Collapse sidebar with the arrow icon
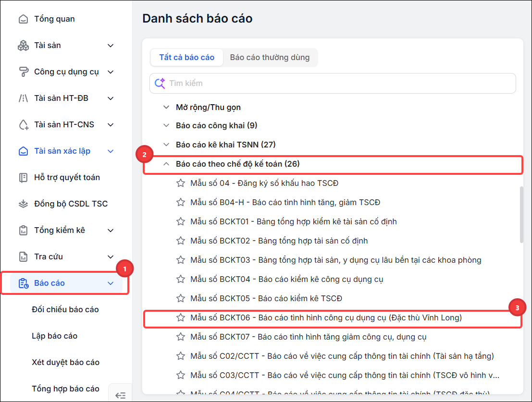Image resolution: width=532 pixels, height=402 pixels. point(121,395)
